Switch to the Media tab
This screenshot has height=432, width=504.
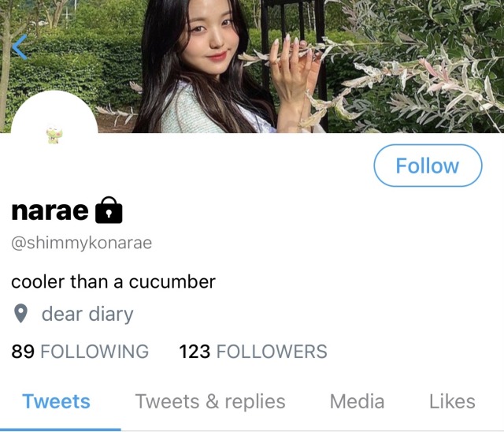[x=357, y=402]
